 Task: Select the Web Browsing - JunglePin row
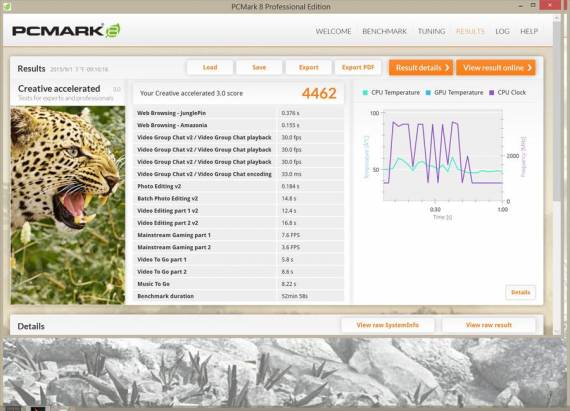pyautogui.click(x=239, y=113)
